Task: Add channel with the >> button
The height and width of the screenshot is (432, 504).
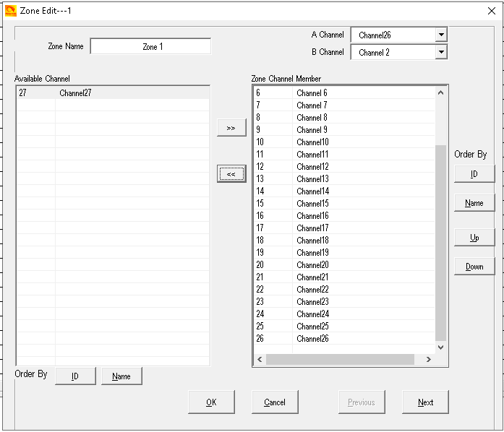Action: pyautogui.click(x=231, y=127)
